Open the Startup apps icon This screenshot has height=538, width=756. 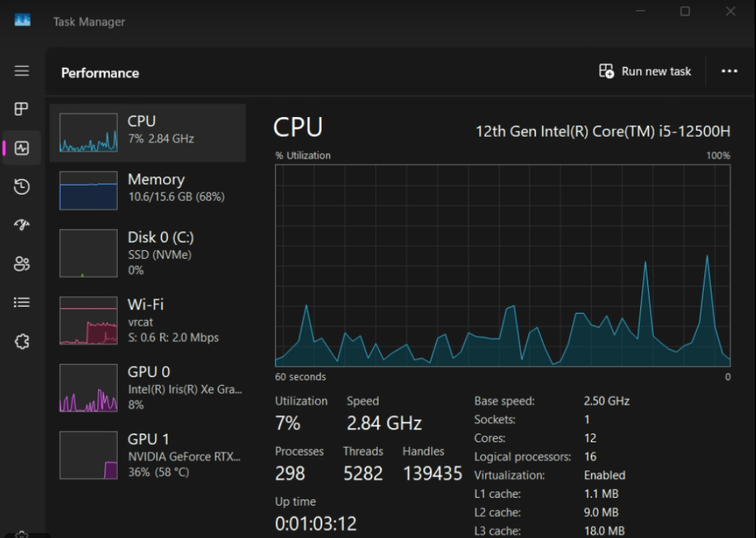pyautogui.click(x=22, y=225)
